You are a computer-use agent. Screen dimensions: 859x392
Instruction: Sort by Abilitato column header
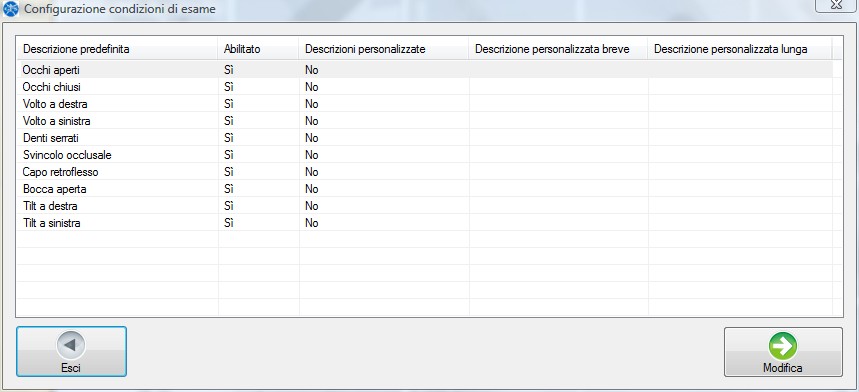pos(258,49)
